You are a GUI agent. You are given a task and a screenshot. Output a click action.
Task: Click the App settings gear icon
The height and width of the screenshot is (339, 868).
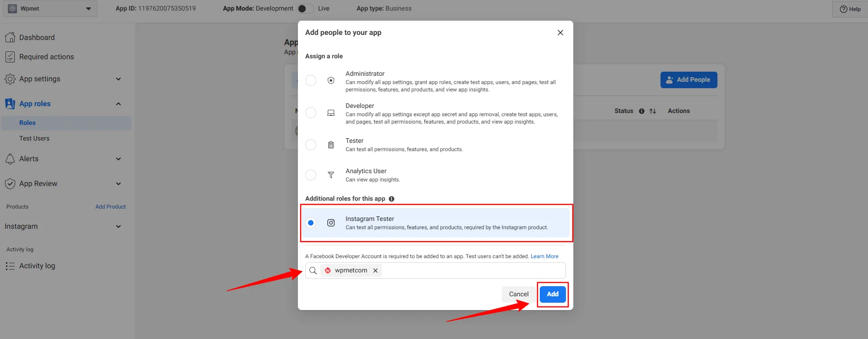click(10, 79)
